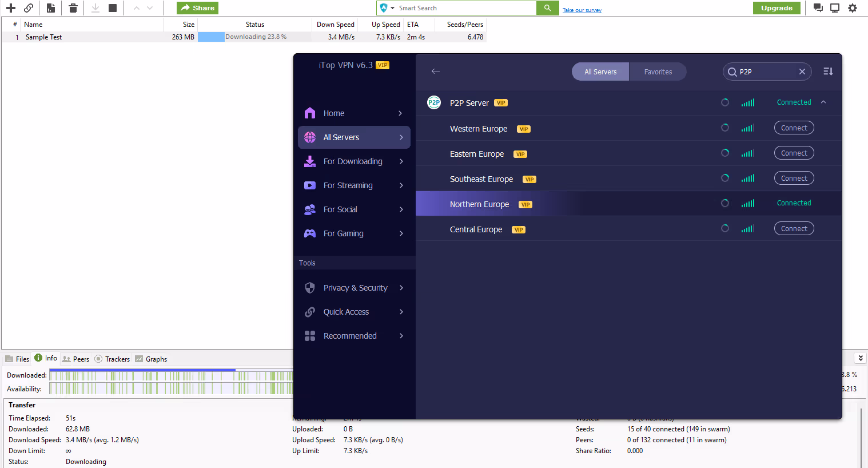
Task: Click Connected status for Northern Europe
Action: click(x=794, y=203)
